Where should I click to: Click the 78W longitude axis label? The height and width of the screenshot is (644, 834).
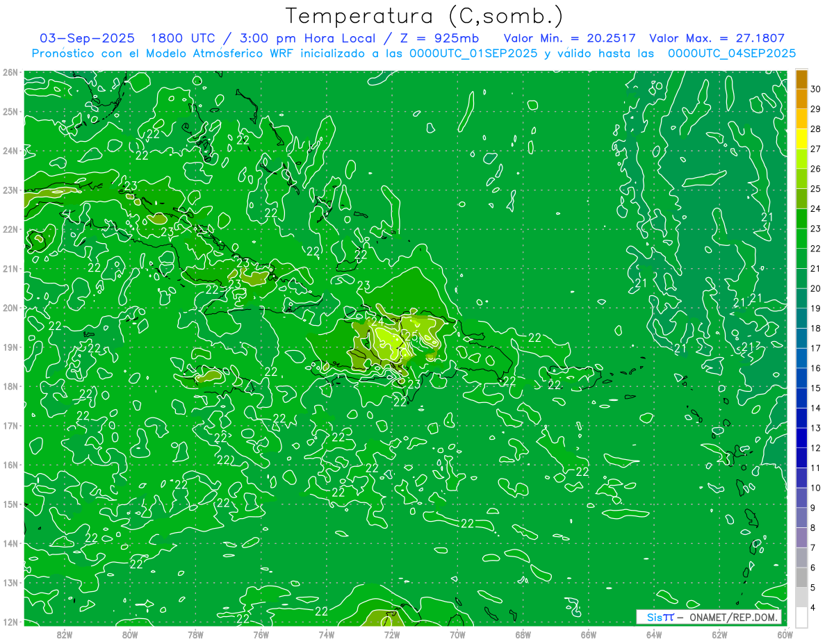pyautogui.click(x=195, y=634)
